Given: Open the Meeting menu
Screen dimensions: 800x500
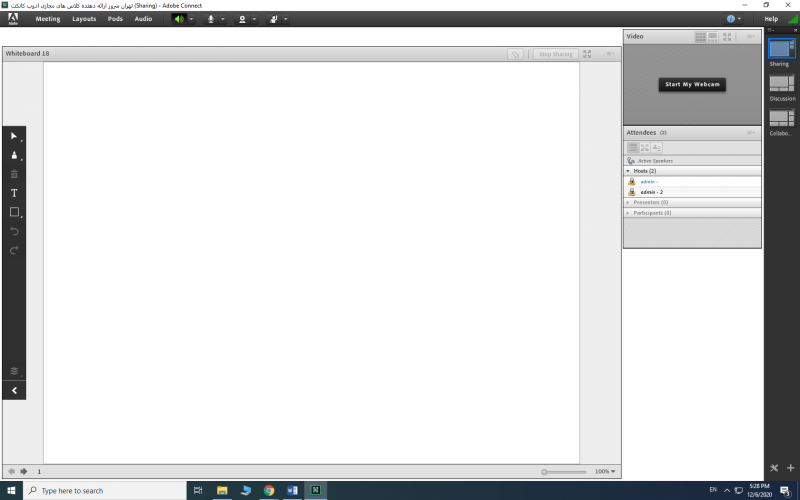Looking at the screenshot, I should click(48, 19).
